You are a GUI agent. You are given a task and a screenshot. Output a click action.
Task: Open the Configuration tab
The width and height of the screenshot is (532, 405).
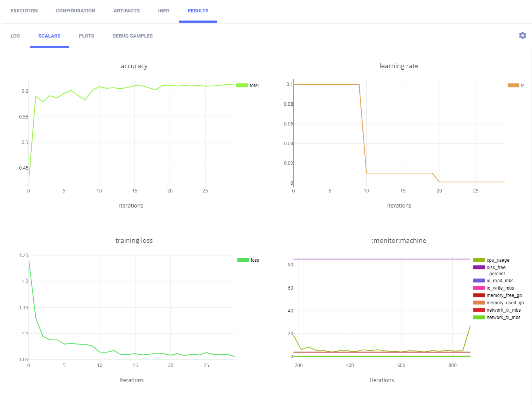pos(76,11)
